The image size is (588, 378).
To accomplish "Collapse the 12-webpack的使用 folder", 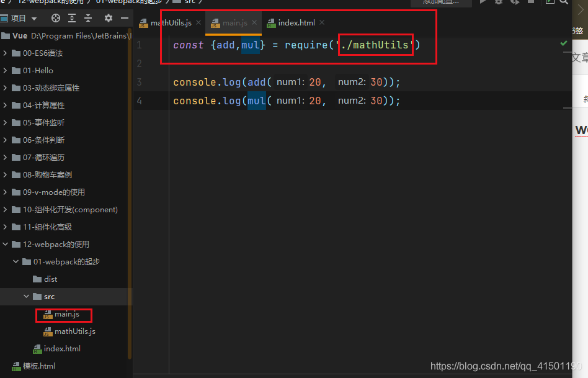I will point(5,244).
